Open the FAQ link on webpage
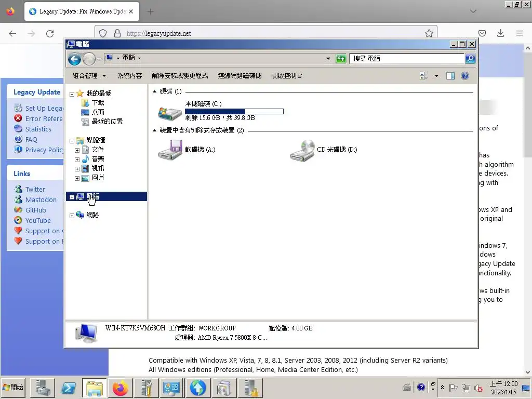 click(31, 139)
